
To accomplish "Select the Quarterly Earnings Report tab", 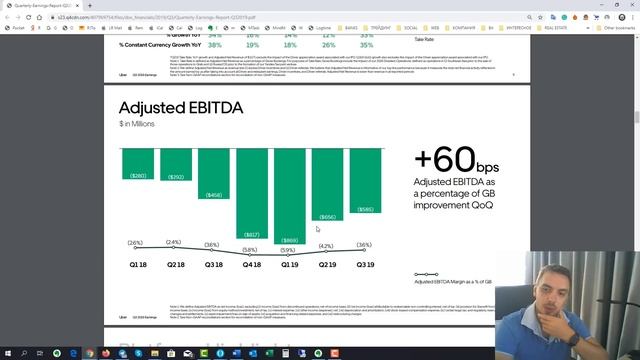I will tap(42, 6).
